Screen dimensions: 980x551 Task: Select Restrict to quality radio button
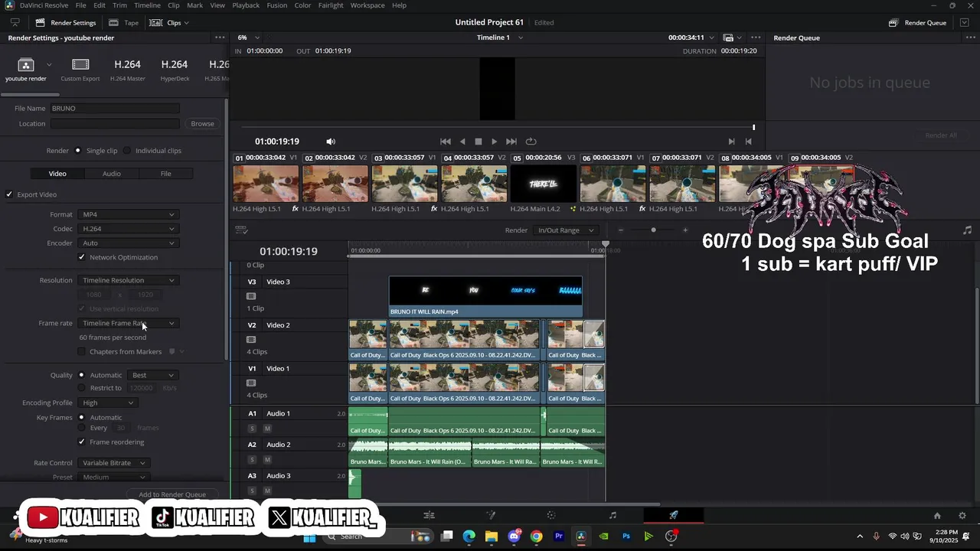pos(81,388)
